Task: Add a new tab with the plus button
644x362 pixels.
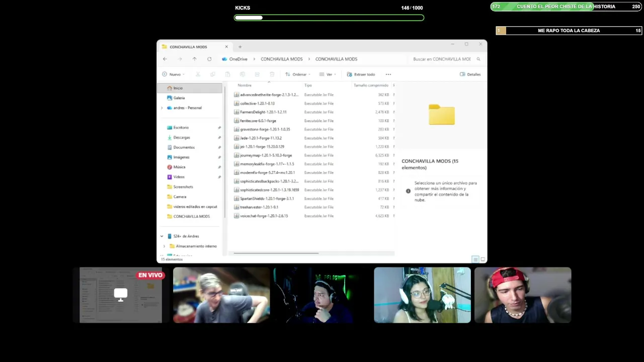Action: [x=240, y=47]
